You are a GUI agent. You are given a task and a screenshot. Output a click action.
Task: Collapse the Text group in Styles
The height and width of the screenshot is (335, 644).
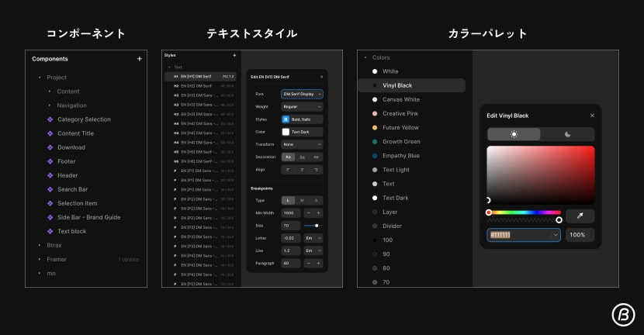coord(169,67)
